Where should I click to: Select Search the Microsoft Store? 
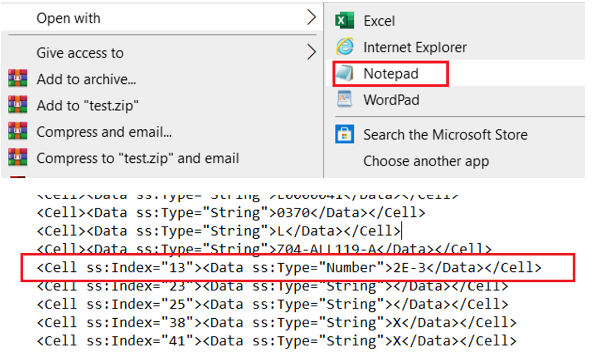(445, 135)
